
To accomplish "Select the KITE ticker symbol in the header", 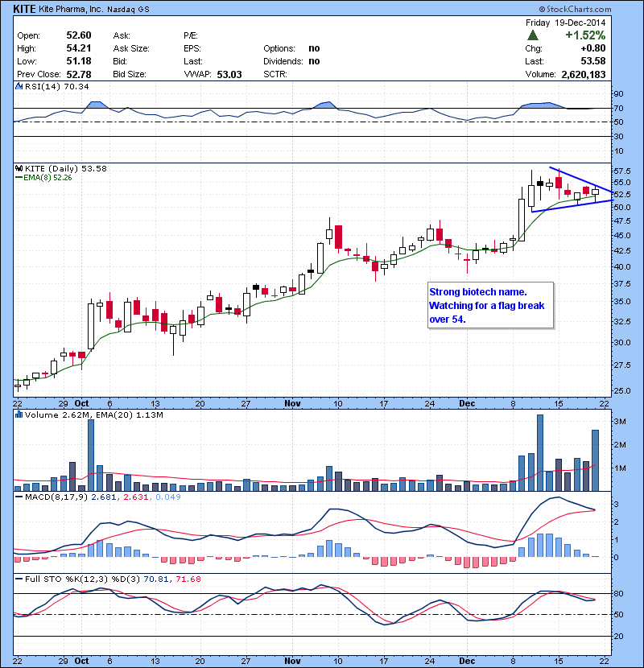I will coord(24,9).
